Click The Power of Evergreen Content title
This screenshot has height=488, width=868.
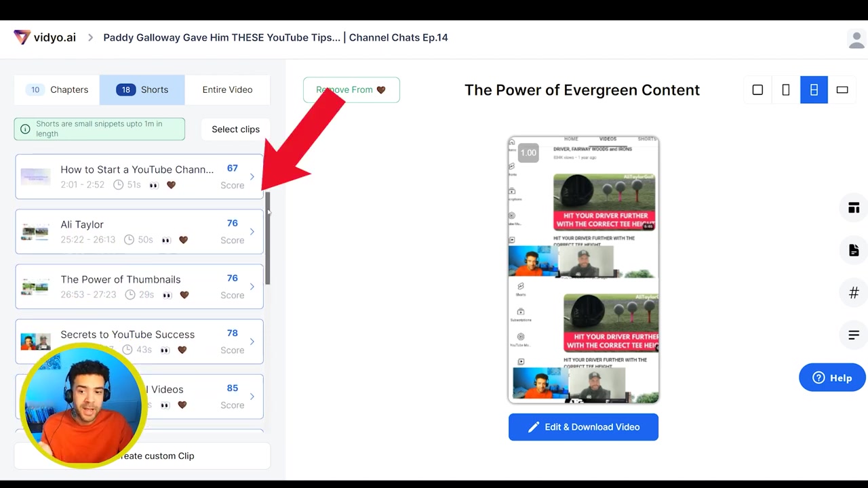pos(582,90)
